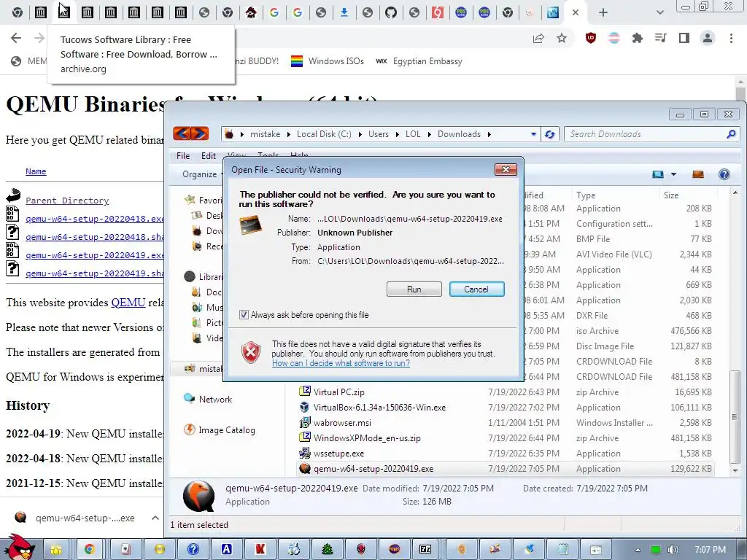Share this page icon in Chrome
The width and height of the screenshot is (747, 560).
(538, 38)
